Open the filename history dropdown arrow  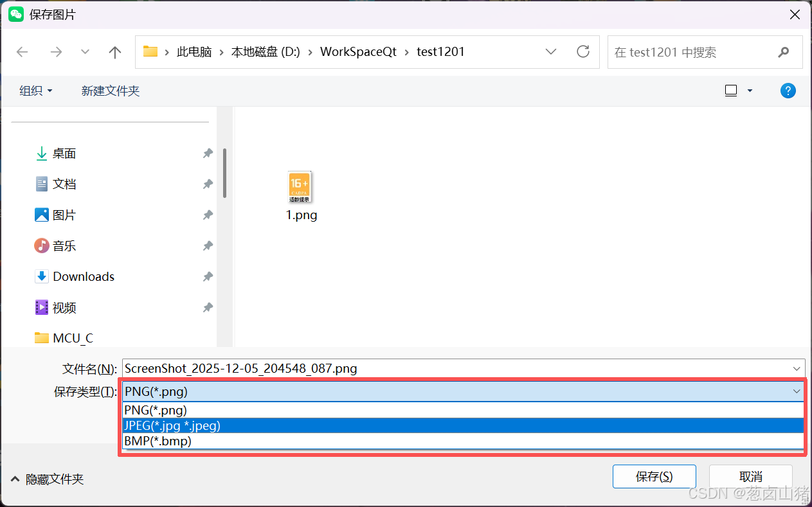797,368
